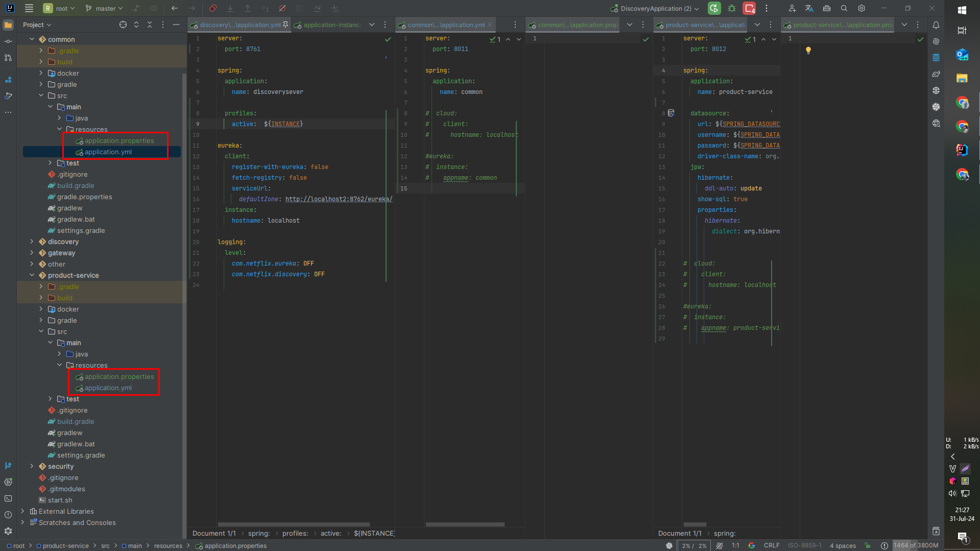This screenshot has width=980, height=551.
Task: Click the Run DiscoveryApplication rerun button
Action: click(x=714, y=8)
